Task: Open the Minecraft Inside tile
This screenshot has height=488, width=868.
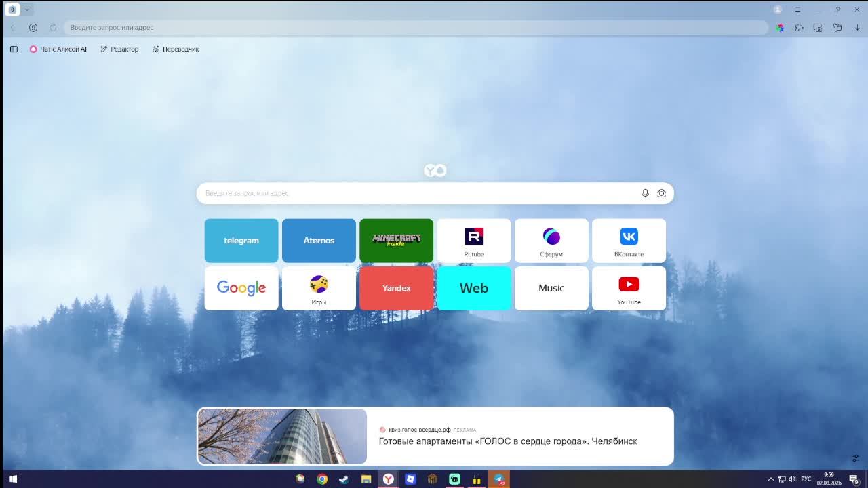Action: 396,241
